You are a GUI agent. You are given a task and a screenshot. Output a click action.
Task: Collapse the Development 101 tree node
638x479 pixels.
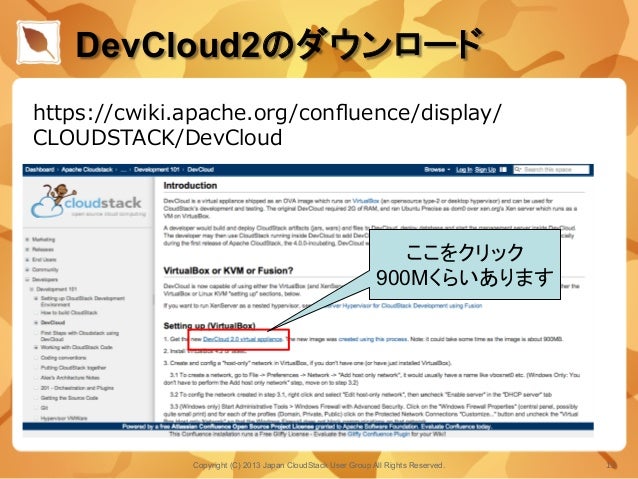(31, 289)
